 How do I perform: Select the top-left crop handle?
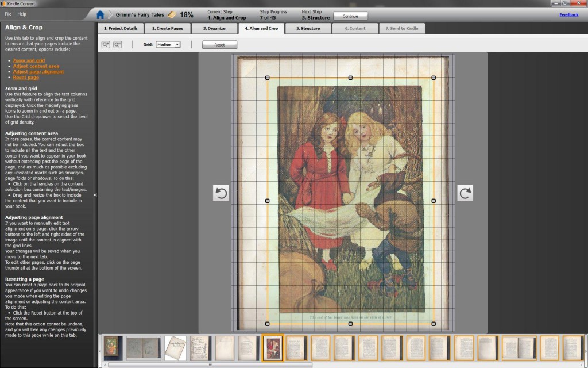point(267,78)
